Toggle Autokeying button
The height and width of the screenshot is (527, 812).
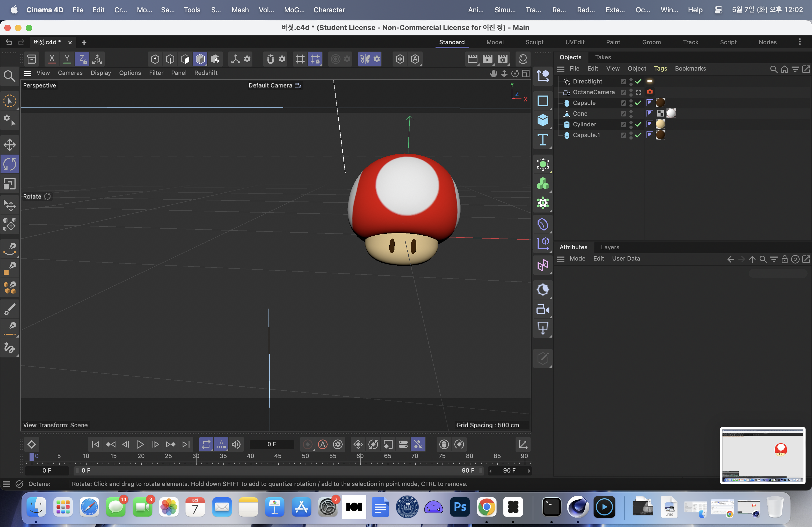click(323, 444)
